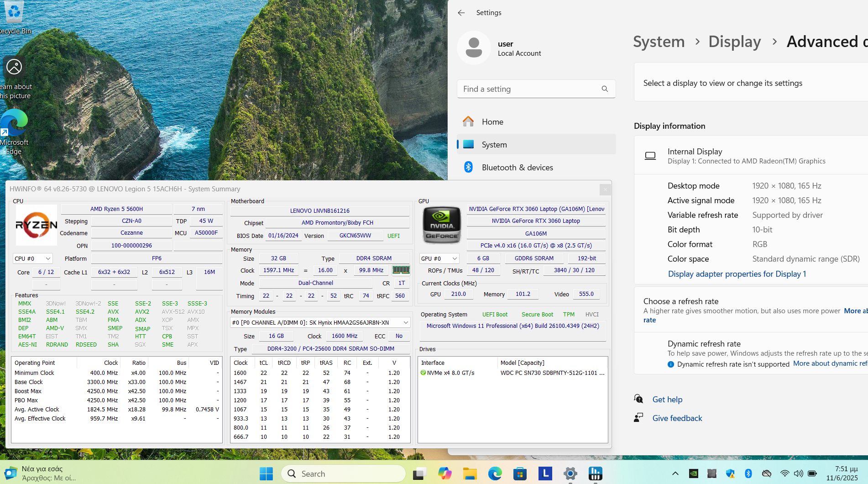Click the user account avatar

[474, 47]
